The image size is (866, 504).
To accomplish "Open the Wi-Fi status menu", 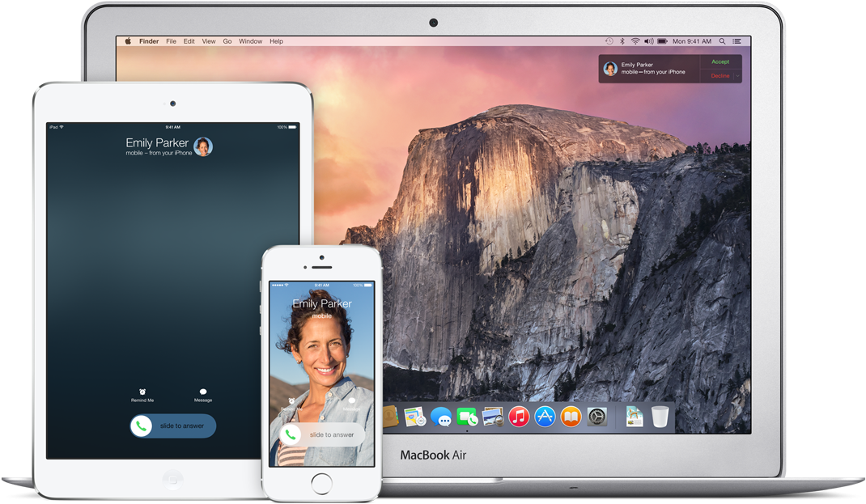I will point(635,41).
